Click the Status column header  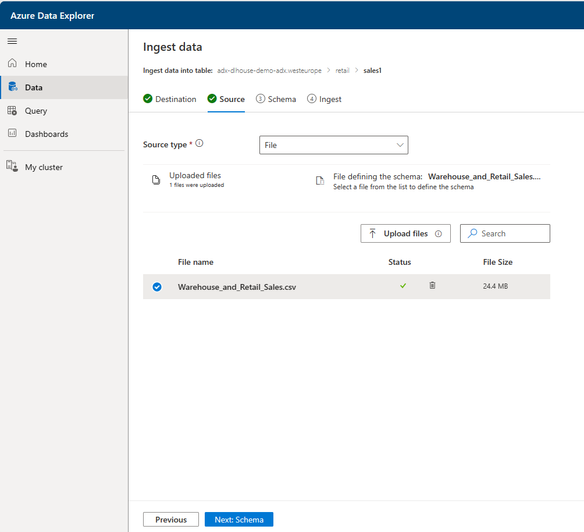(400, 262)
